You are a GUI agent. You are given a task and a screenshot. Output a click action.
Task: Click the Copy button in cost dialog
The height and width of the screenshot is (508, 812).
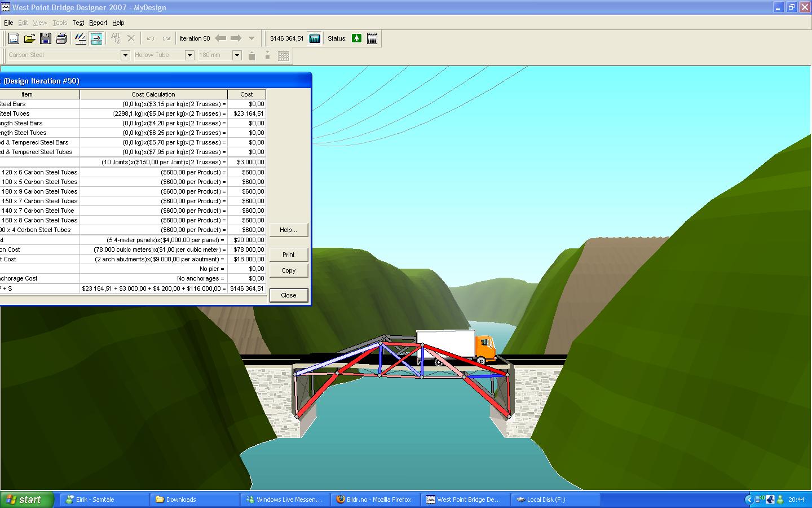(x=288, y=270)
